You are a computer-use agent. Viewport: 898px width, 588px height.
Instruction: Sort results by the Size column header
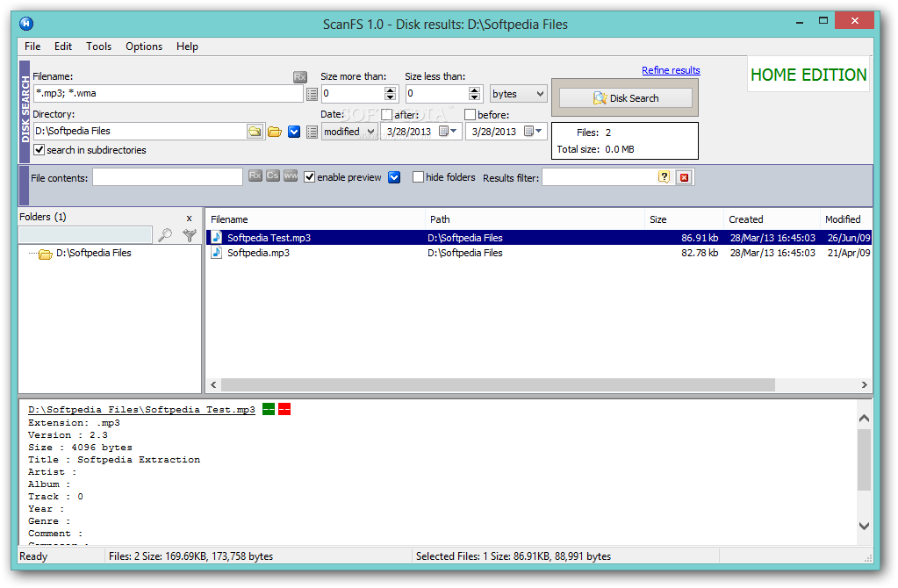[x=684, y=219]
